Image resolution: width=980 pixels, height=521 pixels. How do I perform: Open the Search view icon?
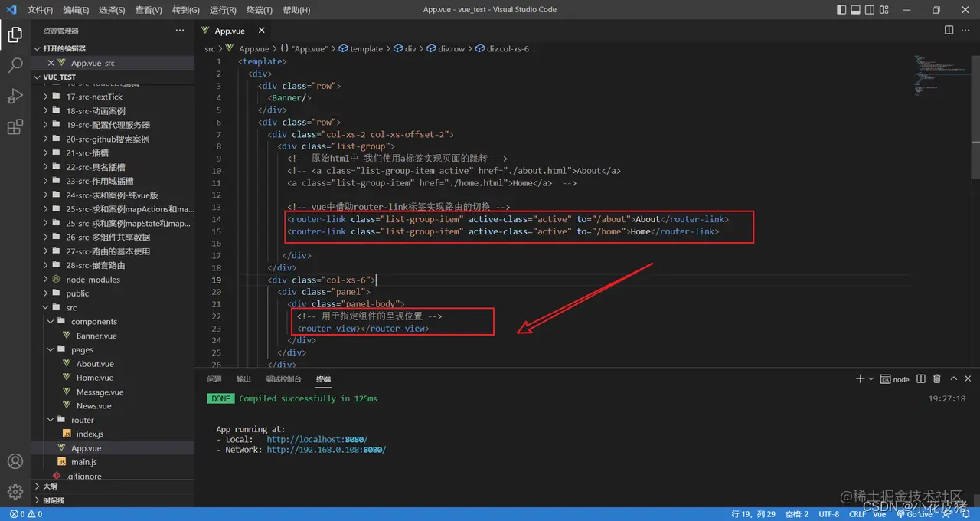pyautogui.click(x=15, y=65)
